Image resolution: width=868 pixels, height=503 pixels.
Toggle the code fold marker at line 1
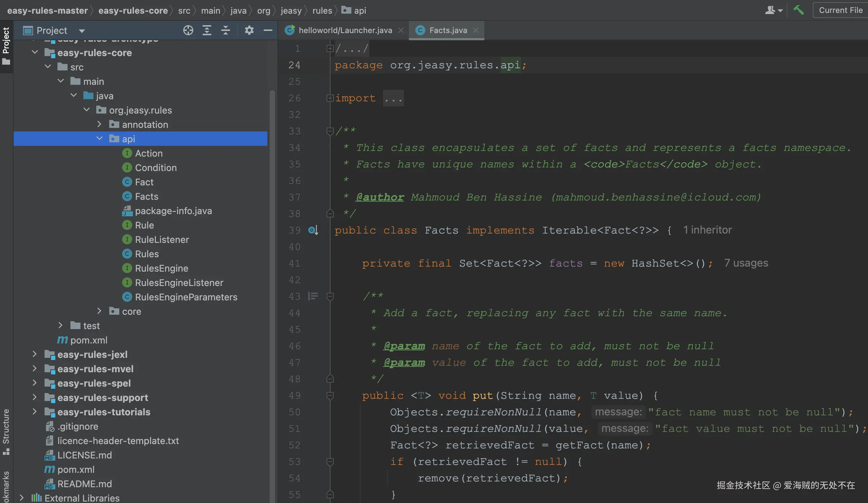330,48
